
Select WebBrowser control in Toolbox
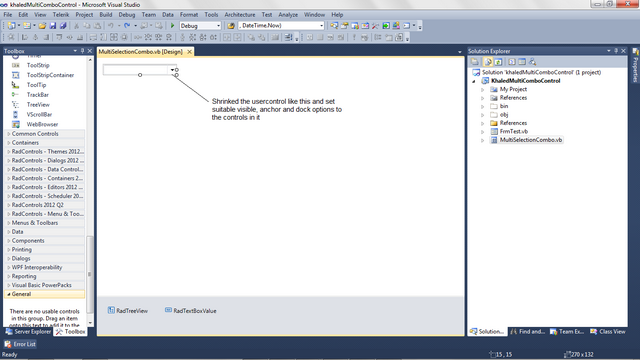tap(42, 124)
